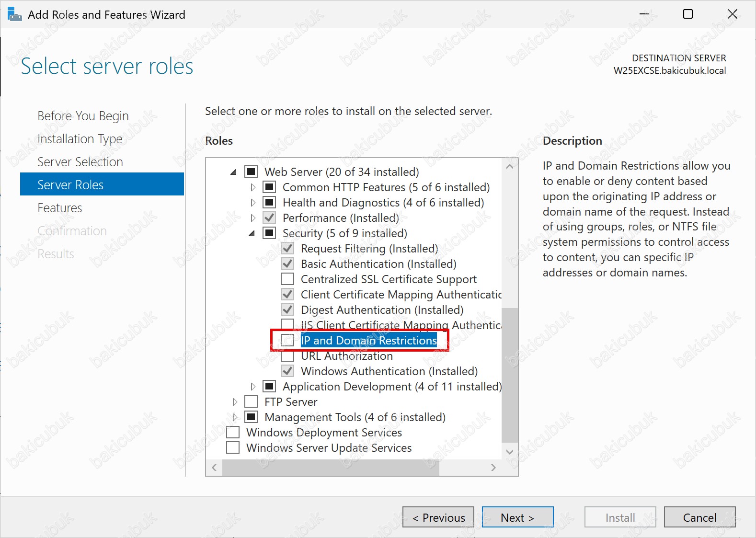Expand the Management Tools node

click(x=235, y=417)
